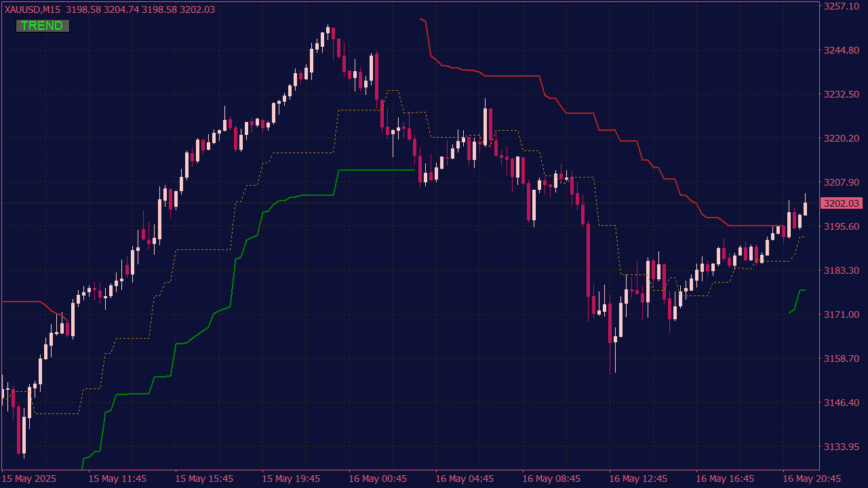Select the 16 May 00:45 time marker
Viewport: 868px width, 488px height.
pyautogui.click(x=378, y=479)
